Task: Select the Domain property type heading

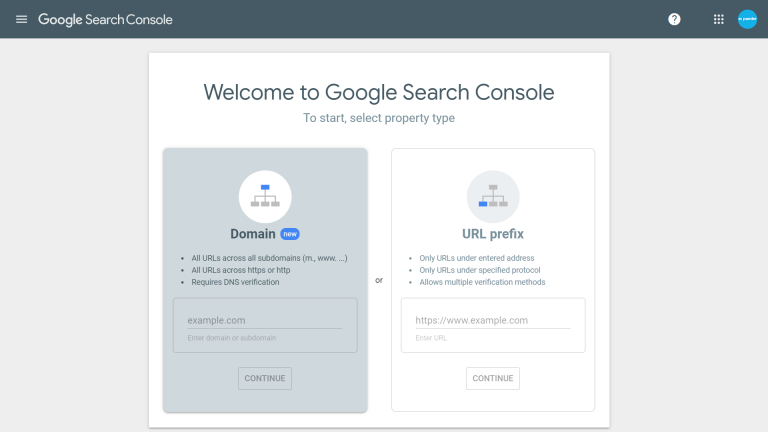Action: pos(253,234)
